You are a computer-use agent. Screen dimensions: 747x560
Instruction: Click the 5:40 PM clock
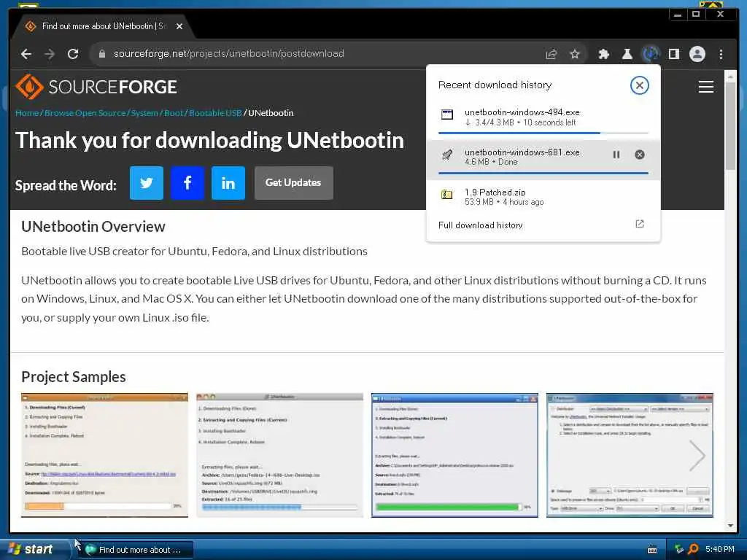pos(719,549)
